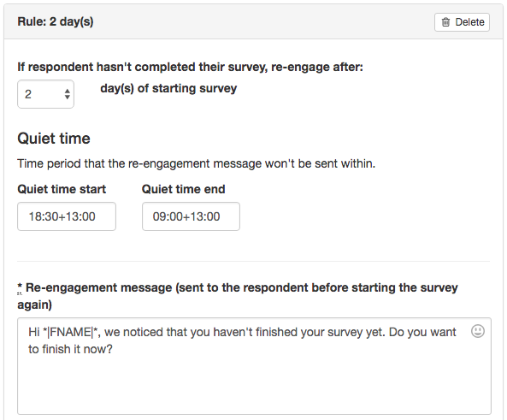Click the 'Quiet time end' label
This screenshot has width=507, height=420.
[183, 189]
